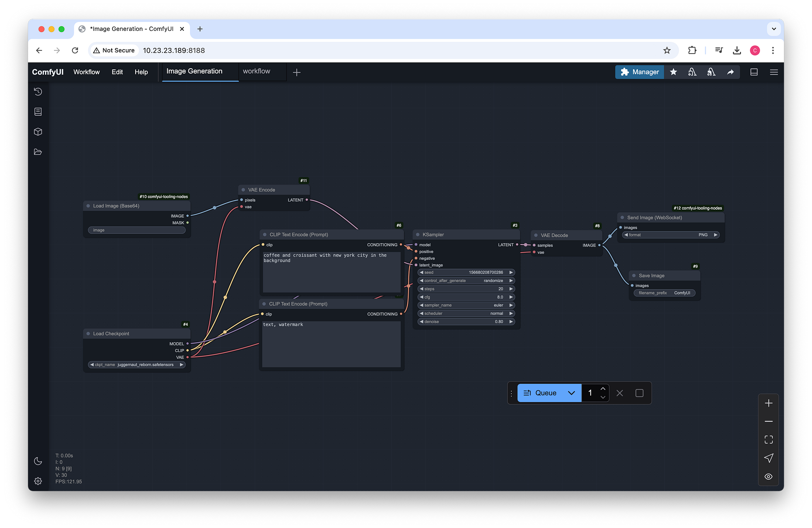Click the Manager button
812x528 pixels.
point(639,72)
